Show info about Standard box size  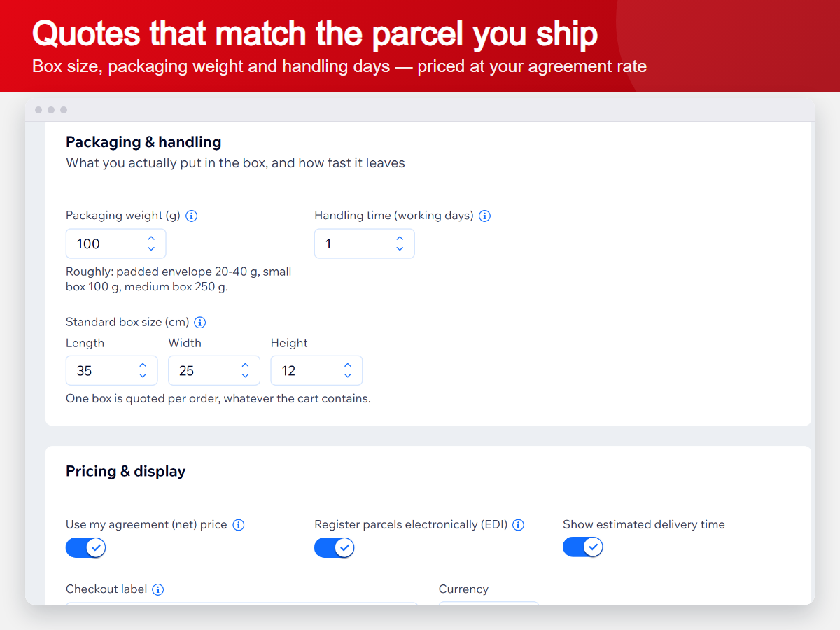(x=199, y=323)
